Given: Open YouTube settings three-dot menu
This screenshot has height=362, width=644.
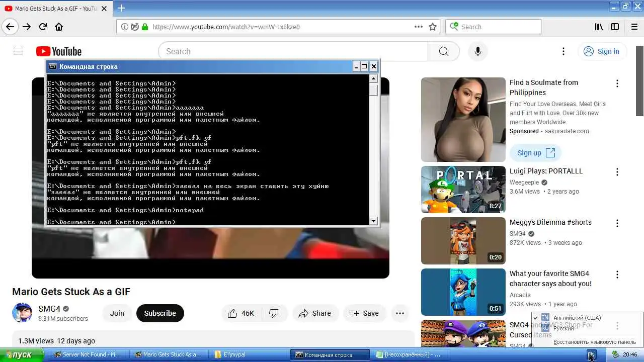Looking at the screenshot, I should (x=563, y=51).
